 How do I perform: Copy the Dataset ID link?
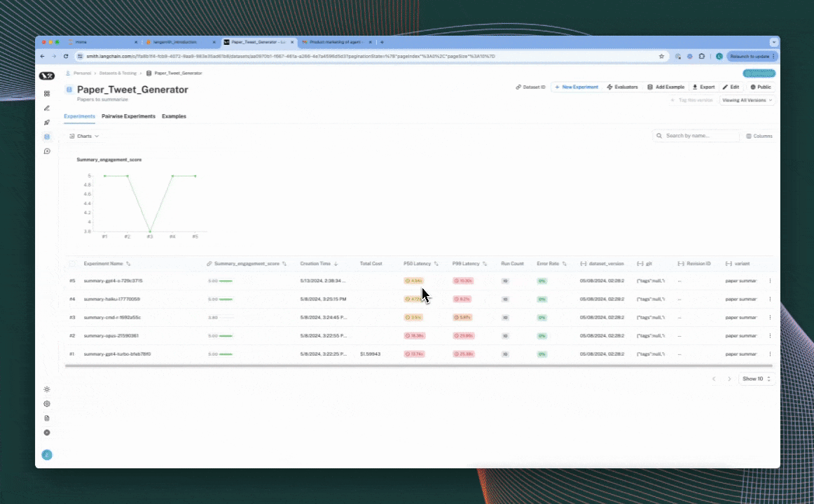(530, 87)
